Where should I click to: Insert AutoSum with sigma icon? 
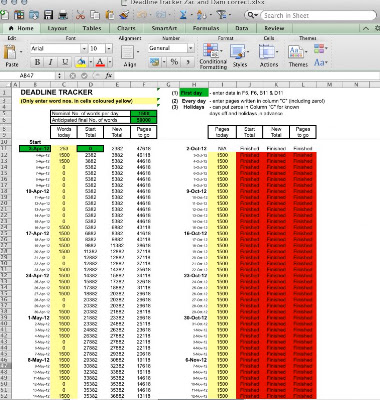tap(183, 15)
